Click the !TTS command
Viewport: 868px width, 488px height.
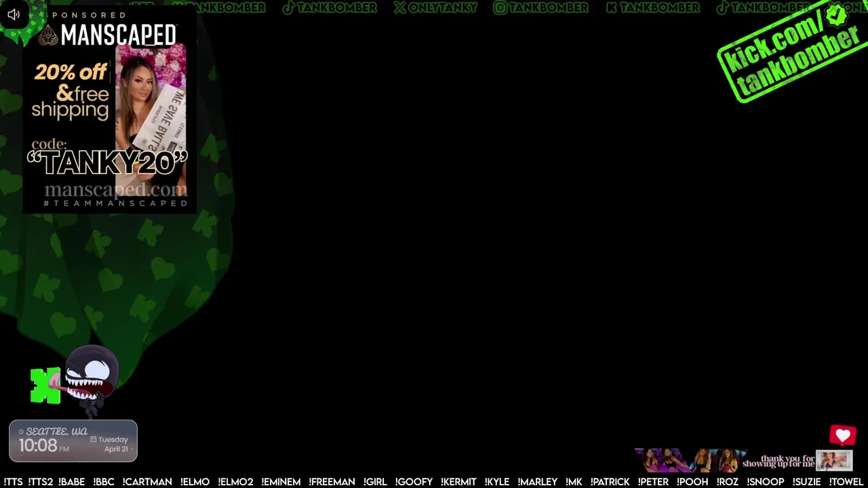(13, 482)
